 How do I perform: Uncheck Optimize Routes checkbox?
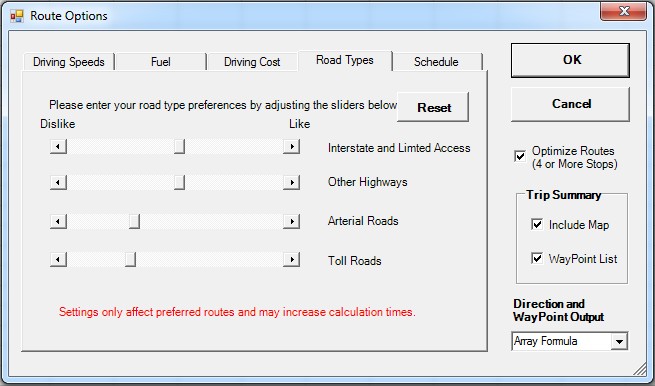tap(520, 157)
